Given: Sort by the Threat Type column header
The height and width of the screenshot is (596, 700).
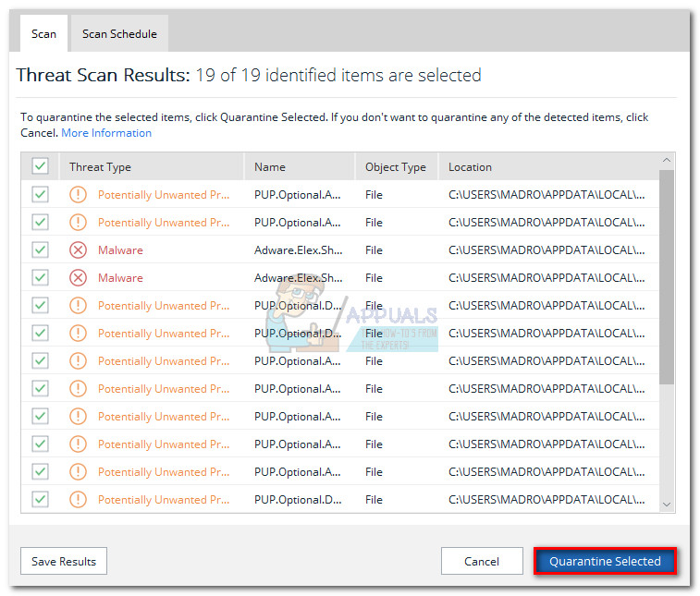Looking at the screenshot, I should [x=100, y=167].
